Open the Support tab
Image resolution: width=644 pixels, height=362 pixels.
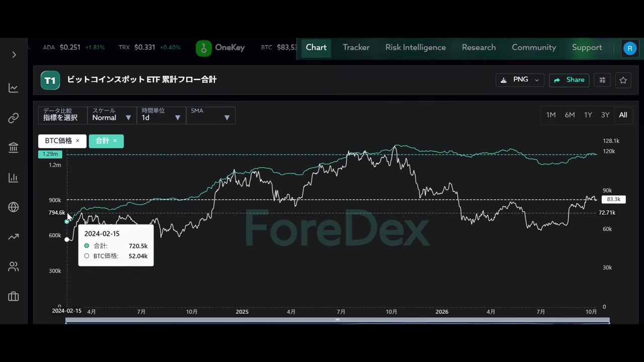tap(587, 48)
